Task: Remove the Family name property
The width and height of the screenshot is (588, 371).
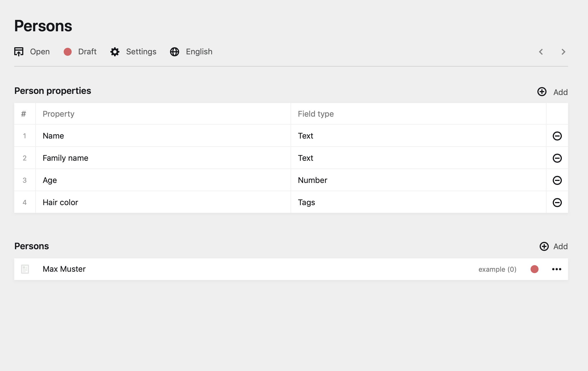Action: (557, 158)
